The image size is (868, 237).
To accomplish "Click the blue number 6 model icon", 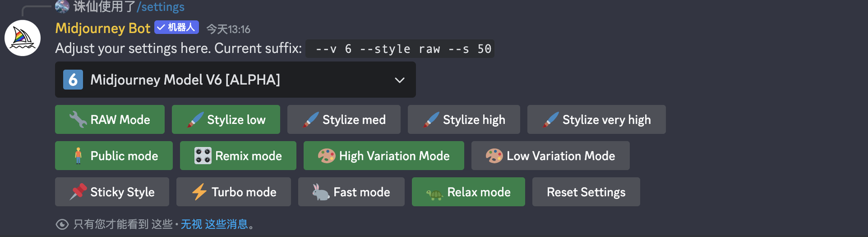I will tap(73, 80).
